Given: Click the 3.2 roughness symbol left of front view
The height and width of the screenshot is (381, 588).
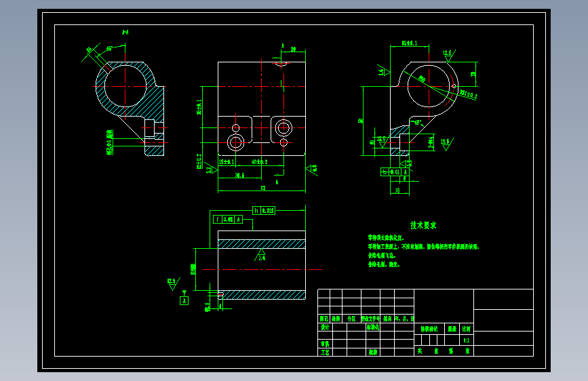Looking at the screenshot, I should pyautogui.click(x=212, y=169).
